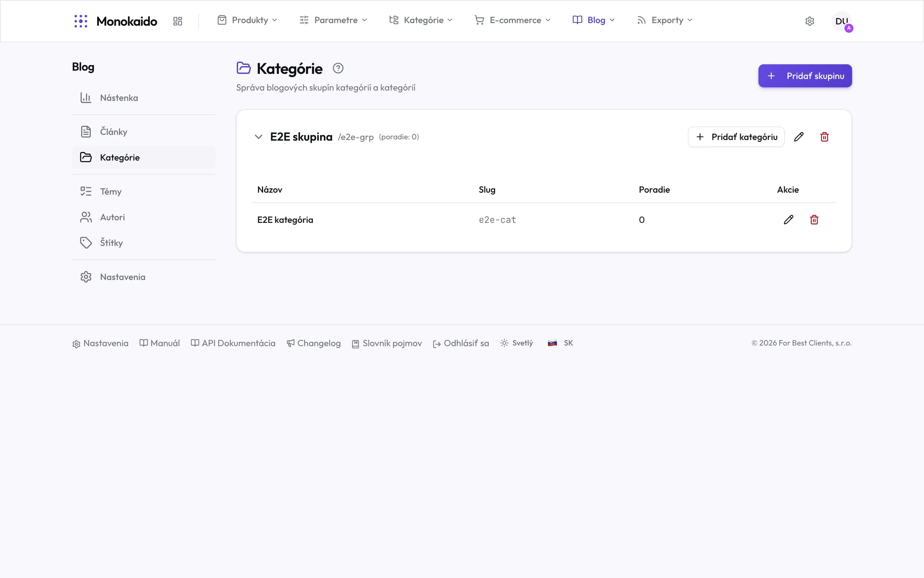Screen dimensions: 924x578
Task: Delete the E2E kategória row
Action: pyautogui.click(x=814, y=220)
